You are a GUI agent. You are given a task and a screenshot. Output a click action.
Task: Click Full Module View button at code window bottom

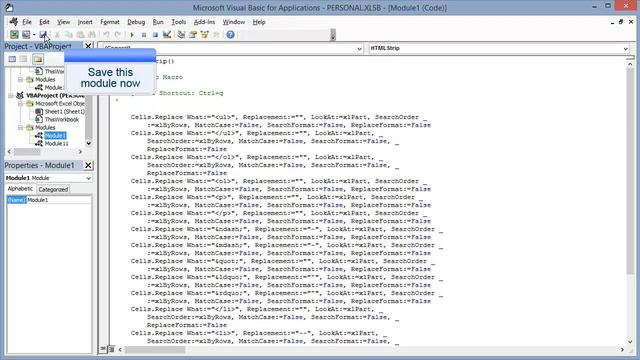pyautogui.click(x=111, y=349)
